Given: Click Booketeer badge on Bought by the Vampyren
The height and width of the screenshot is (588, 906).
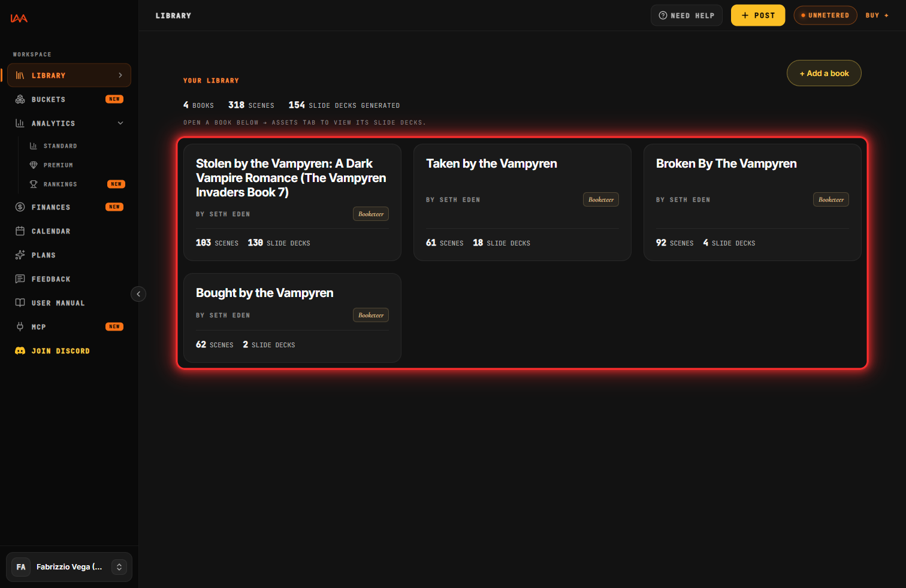Looking at the screenshot, I should [x=371, y=315].
